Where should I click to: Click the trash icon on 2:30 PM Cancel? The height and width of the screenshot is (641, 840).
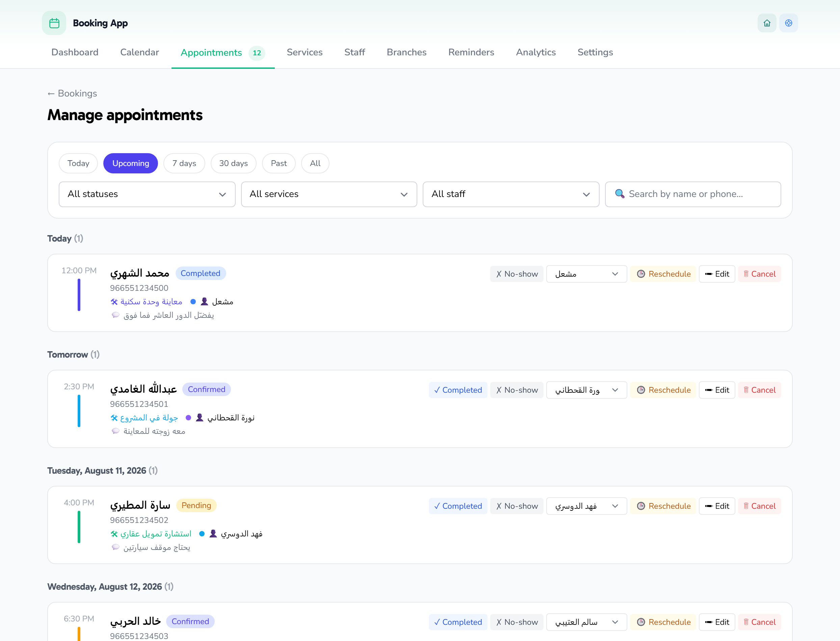tap(746, 390)
